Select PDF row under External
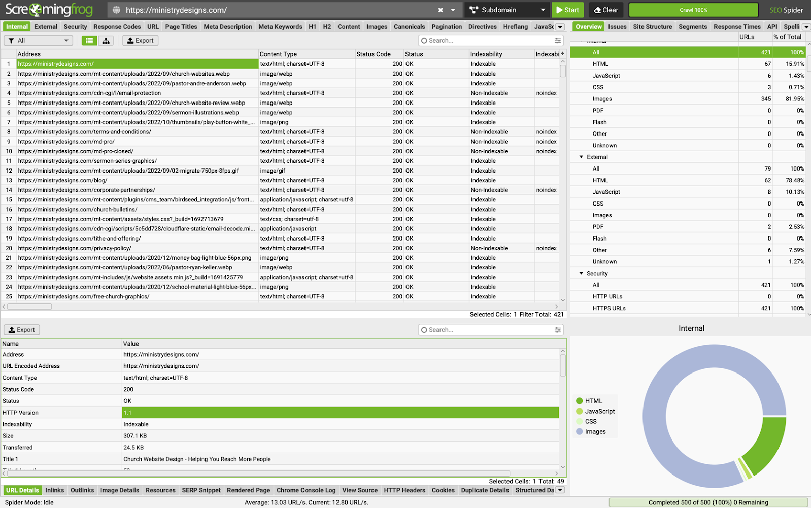 point(688,227)
